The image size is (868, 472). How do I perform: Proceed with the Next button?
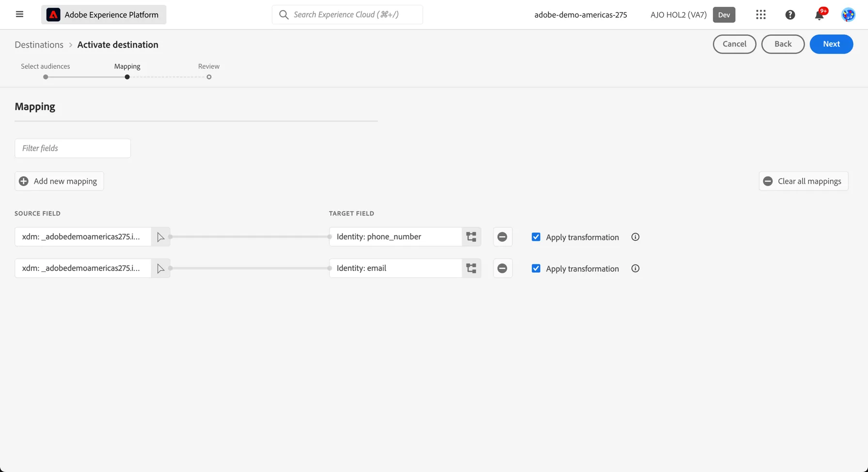tap(831, 44)
